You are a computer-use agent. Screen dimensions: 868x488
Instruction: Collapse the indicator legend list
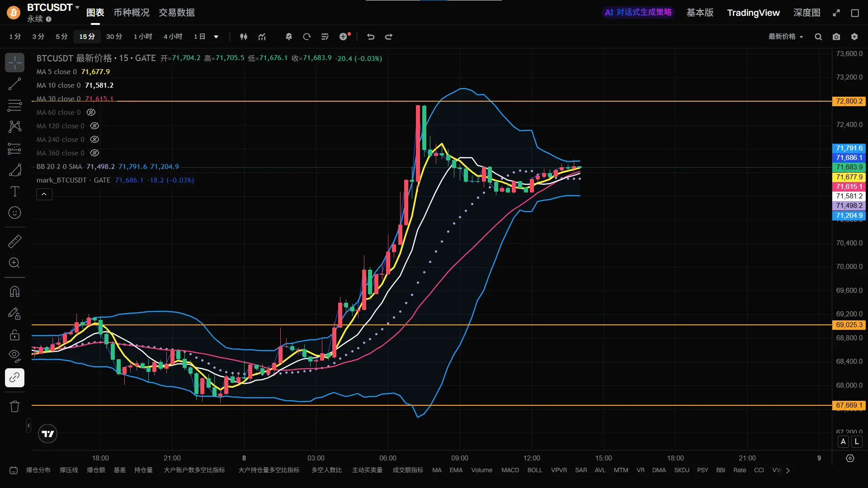coord(44,194)
